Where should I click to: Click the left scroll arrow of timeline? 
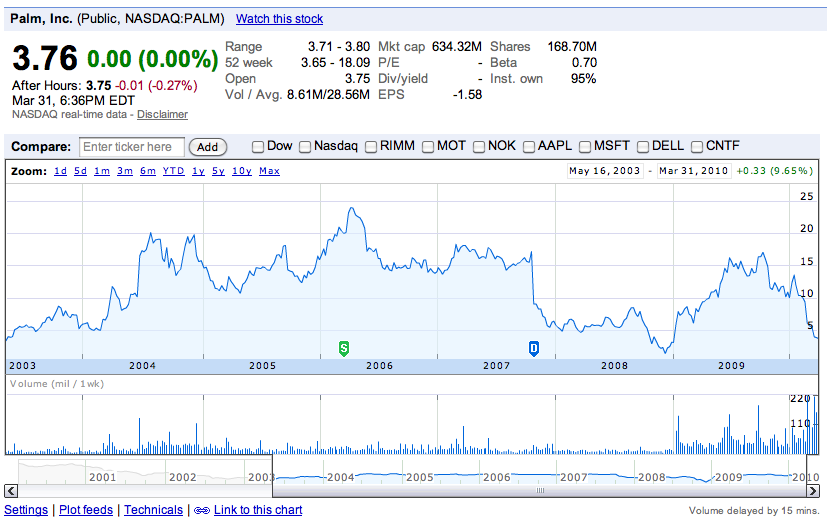(x=11, y=491)
